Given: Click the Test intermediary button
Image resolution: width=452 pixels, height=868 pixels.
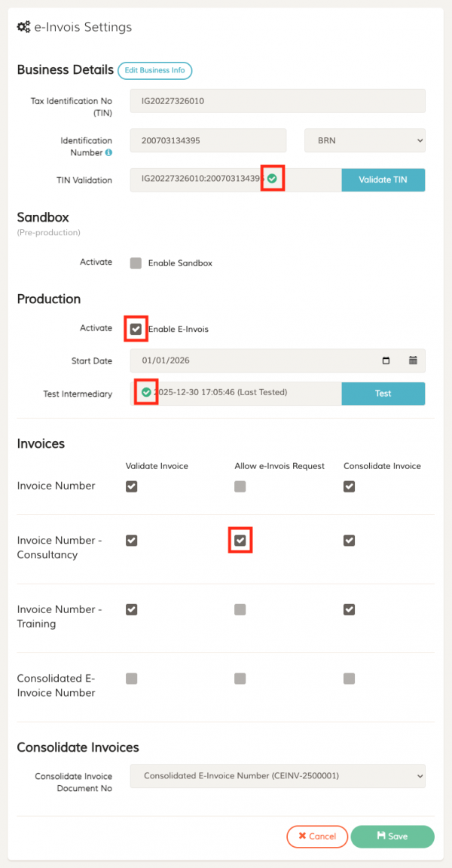Looking at the screenshot, I should pyautogui.click(x=383, y=394).
